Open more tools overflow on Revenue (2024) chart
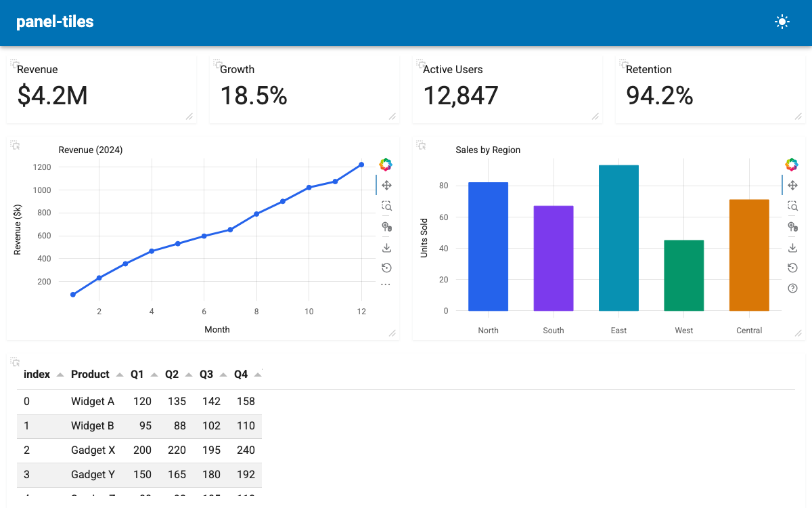 [x=386, y=284]
